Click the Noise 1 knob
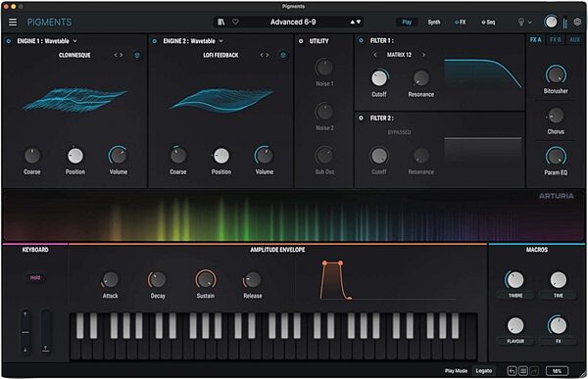 (324, 68)
